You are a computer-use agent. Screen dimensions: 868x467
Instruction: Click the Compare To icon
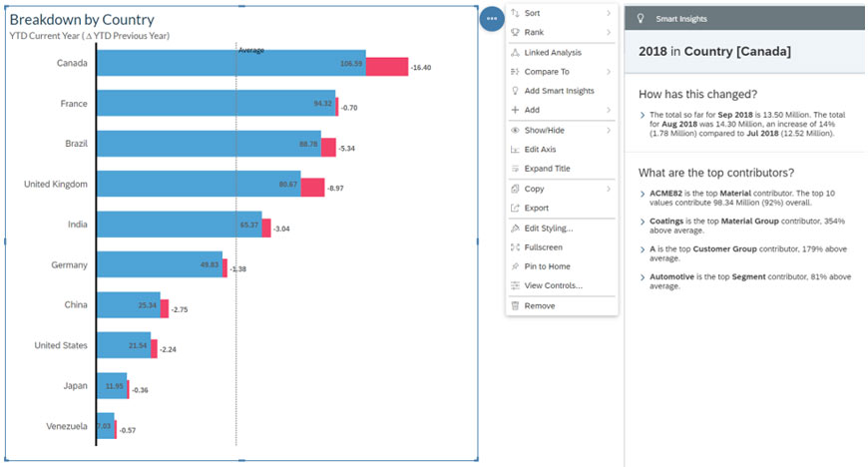[515, 72]
